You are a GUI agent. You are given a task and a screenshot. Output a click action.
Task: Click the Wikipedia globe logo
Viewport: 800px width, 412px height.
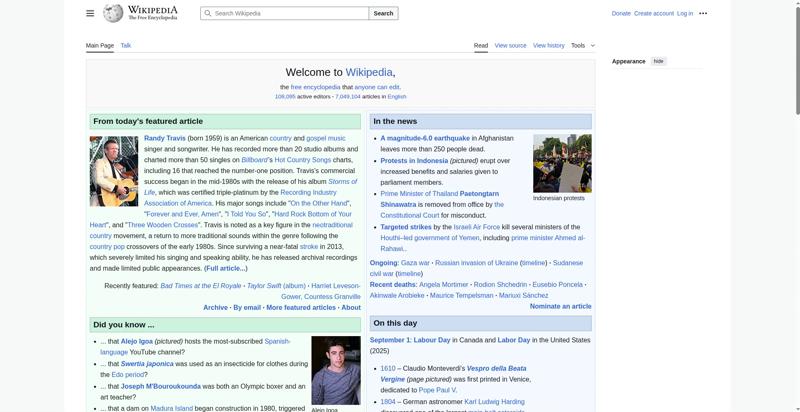(x=113, y=13)
